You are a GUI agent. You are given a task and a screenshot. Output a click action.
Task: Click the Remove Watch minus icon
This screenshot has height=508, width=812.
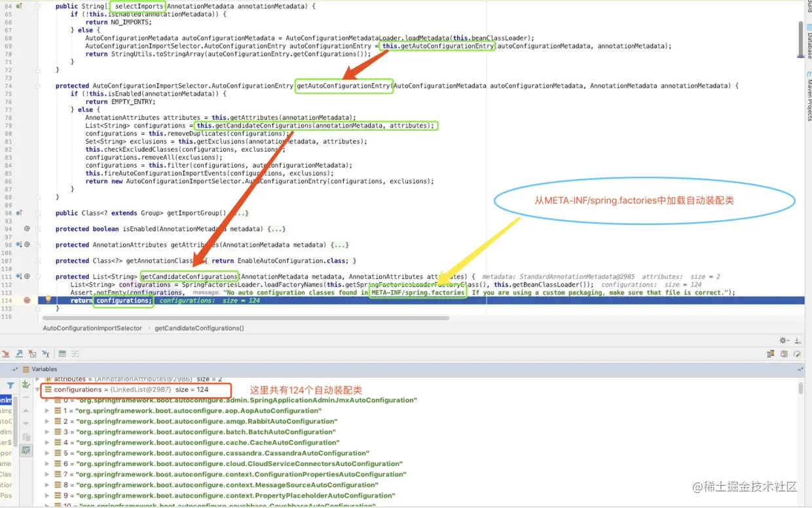(26, 397)
